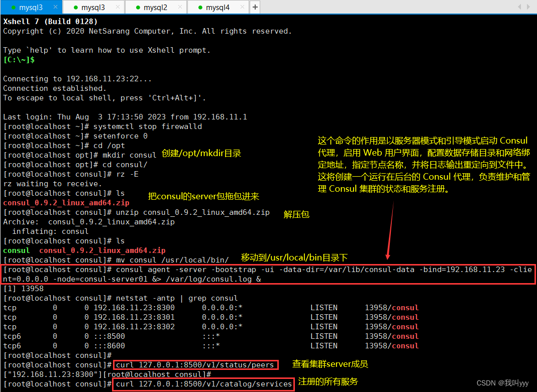The width and height of the screenshot is (537, 392).
Task: Click the green status dot on mysql3 tab
Action: click(14, 7)
